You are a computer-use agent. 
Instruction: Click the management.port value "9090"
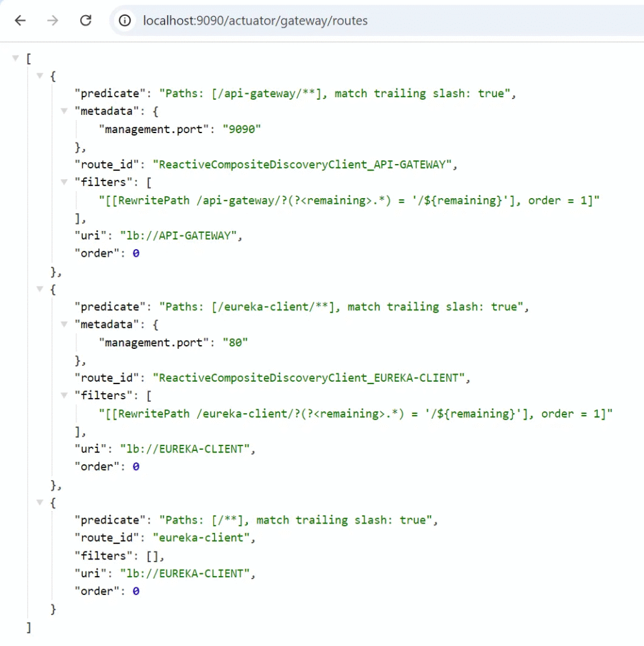[x=242, y=129]
